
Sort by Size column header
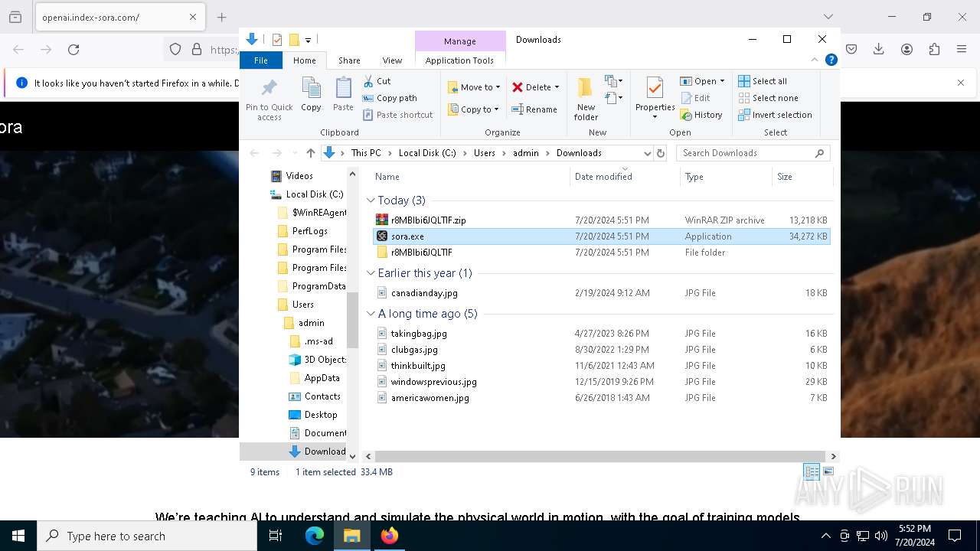click(802, 177)
